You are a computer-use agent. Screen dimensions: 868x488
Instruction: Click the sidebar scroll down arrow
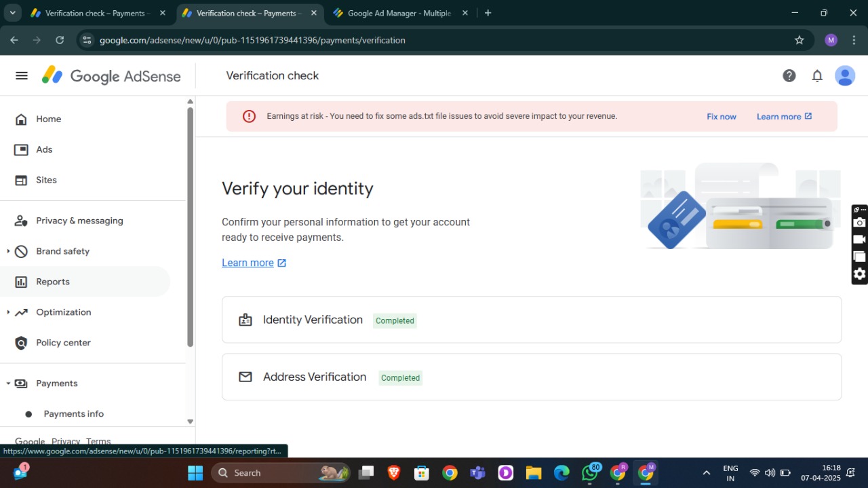[x=191, y=421]
